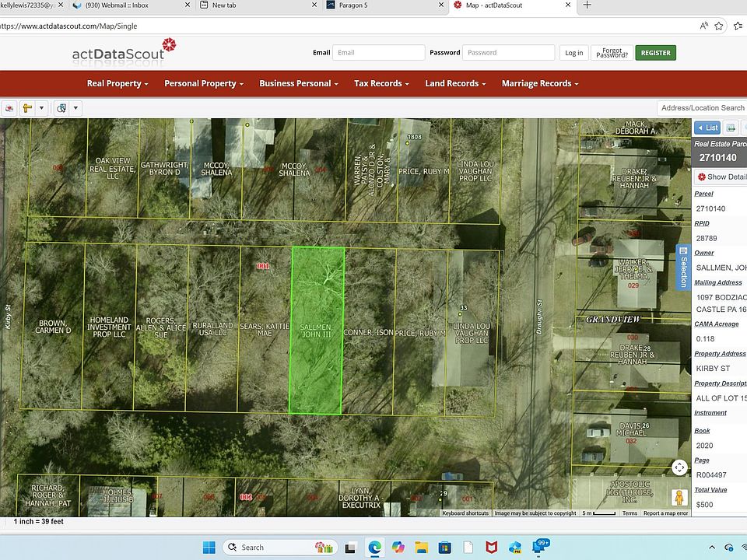Open Microsoft Edge from the taskbar

pos(374,548)
